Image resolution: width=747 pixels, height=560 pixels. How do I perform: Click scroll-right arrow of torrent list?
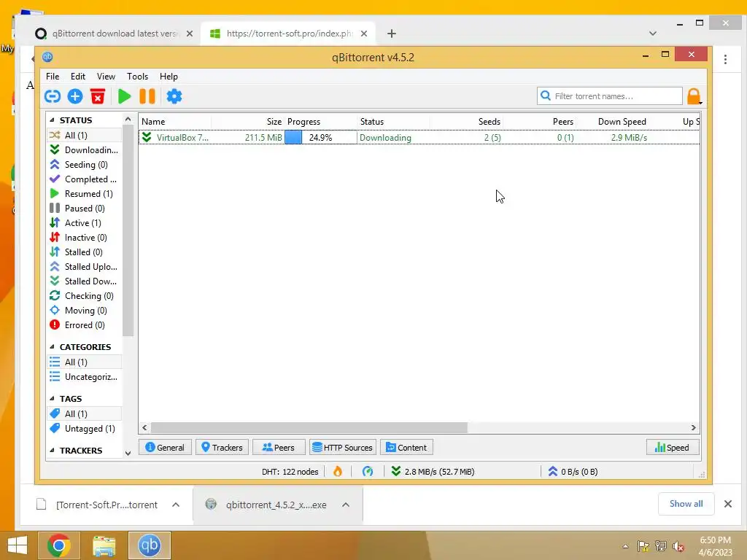[x=693, y=427]
